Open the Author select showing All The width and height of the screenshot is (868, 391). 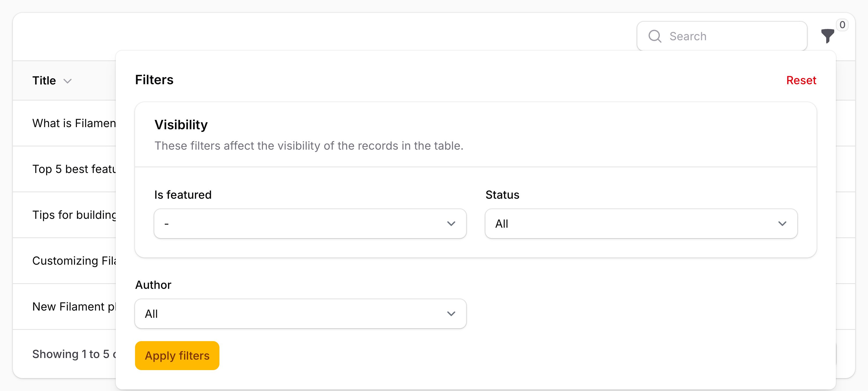tap(301, 314)
